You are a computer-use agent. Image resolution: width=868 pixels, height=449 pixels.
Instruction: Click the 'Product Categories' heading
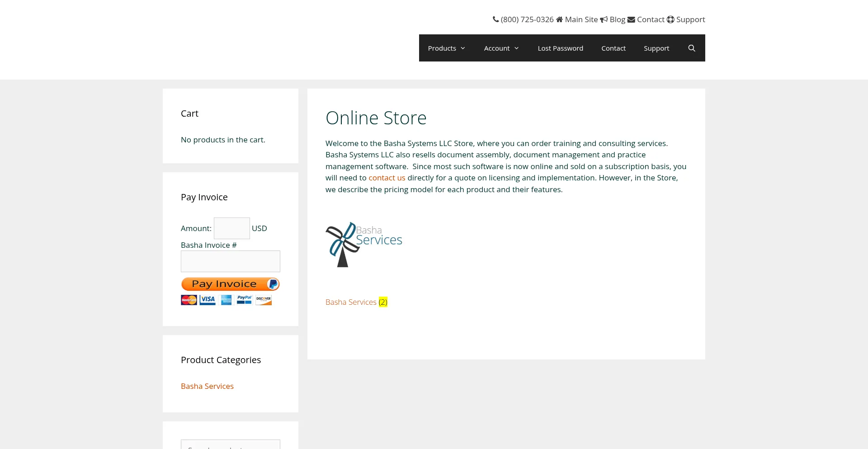click(221, 360)
